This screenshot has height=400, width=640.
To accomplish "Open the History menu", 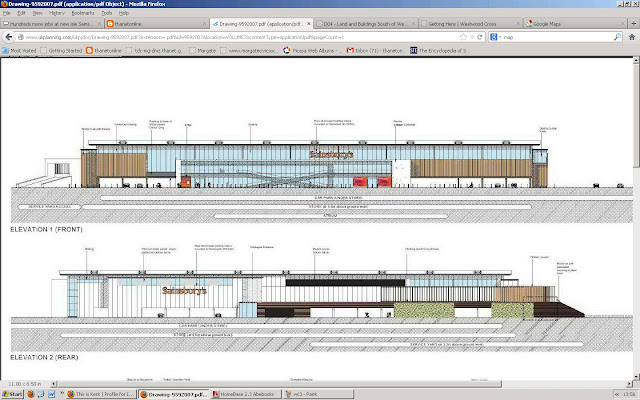I will pyautogui.click(x=57, y=13).
